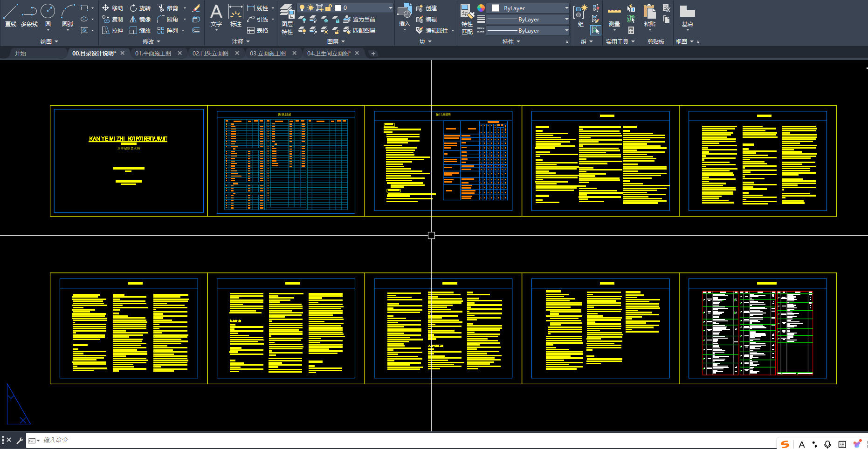Expand the 绘图 (Draw) panel

tap(49, 41)
